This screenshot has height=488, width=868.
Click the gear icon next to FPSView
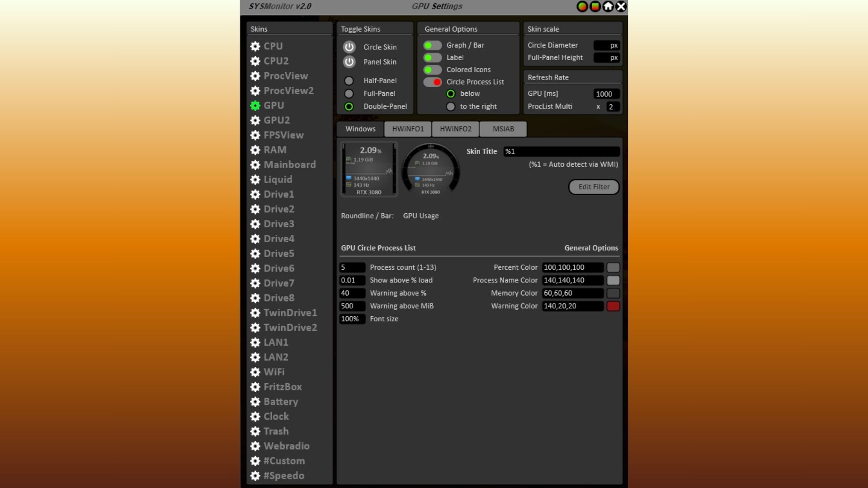[x=255, y=135]
